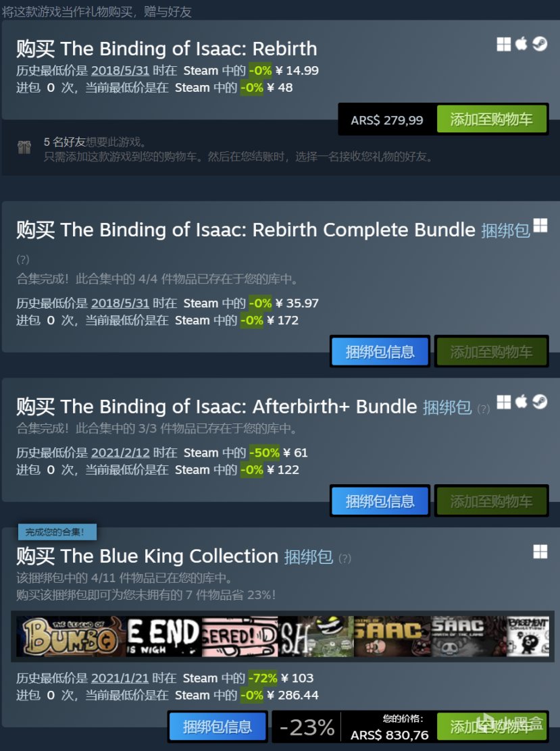Screen dimensions: 560x751
Task: Open bundle info for Blue King Collection
Action: [x=218, y=727]
